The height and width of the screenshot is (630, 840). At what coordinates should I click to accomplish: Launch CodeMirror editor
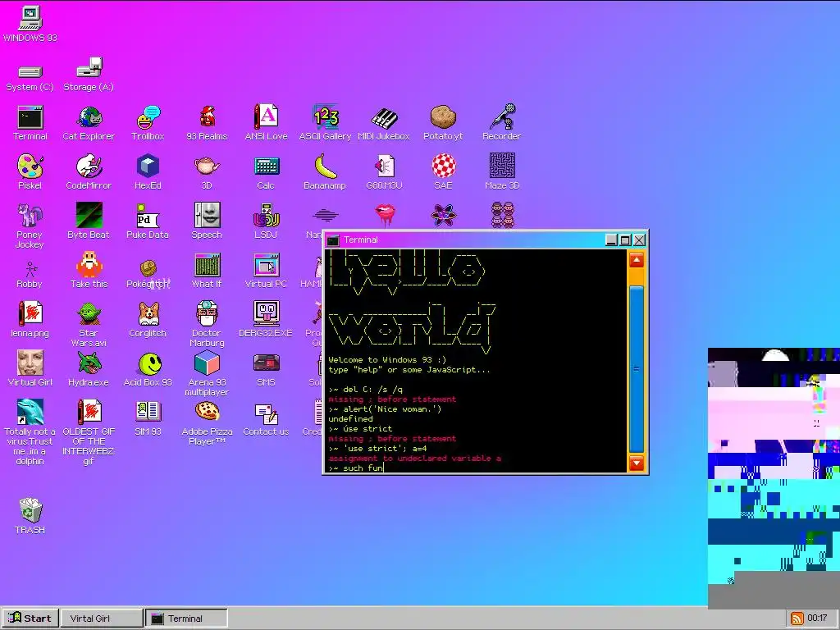pyautogui.click(x=89, y=172)
